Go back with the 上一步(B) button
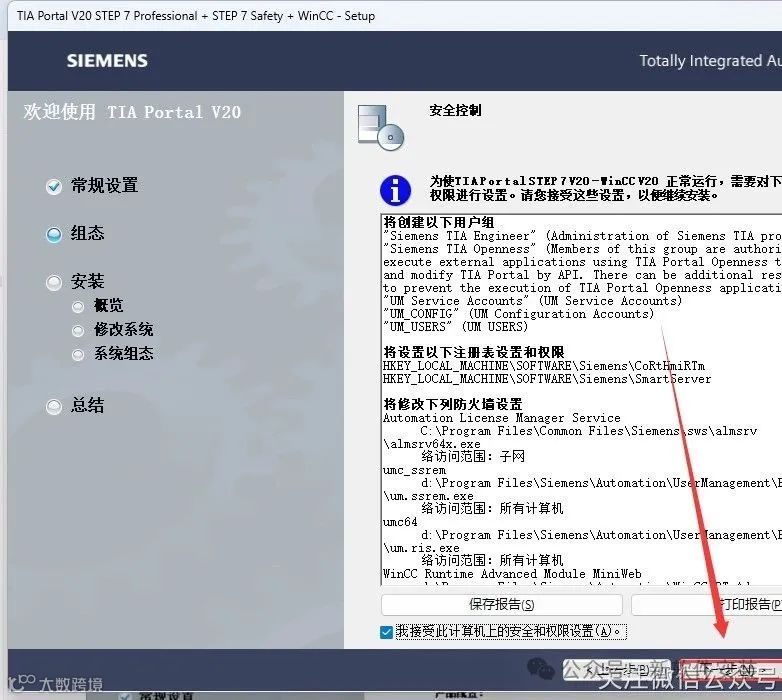The width and height of the screenshot is (782, 700). (616, 670)
